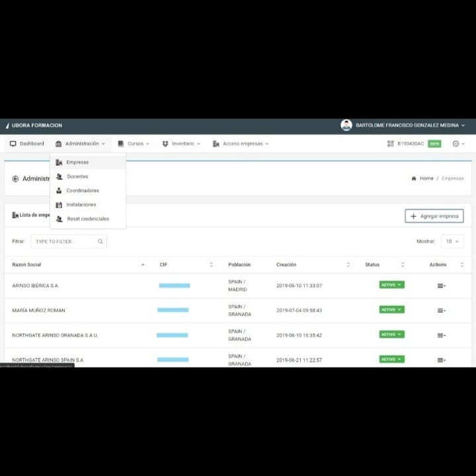Click the Home breadcrumb house icon
The height and width of the screenshot is (476, 476).
click(414, 178)
